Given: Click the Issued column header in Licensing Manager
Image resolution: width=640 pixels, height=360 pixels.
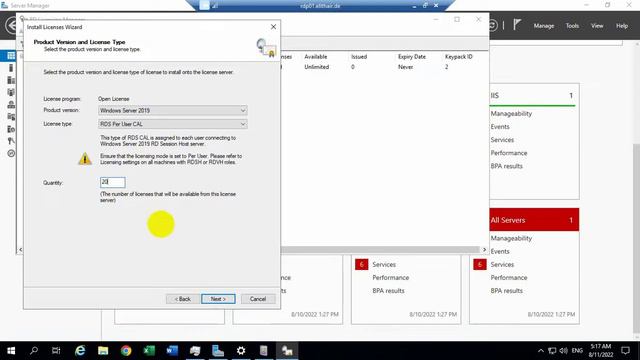Looking at the screenshot, I should tap(359, 57).
